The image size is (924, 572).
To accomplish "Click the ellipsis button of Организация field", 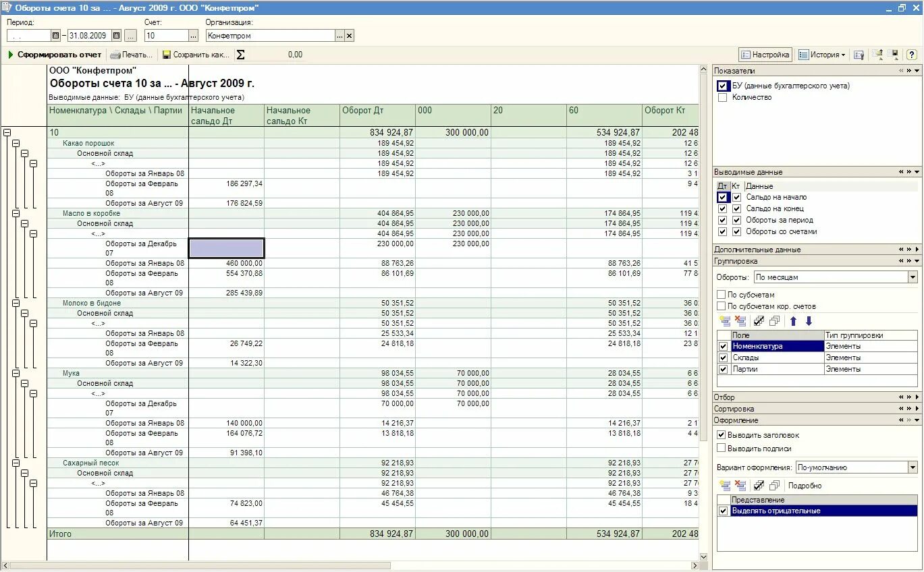I will point(339,36).
